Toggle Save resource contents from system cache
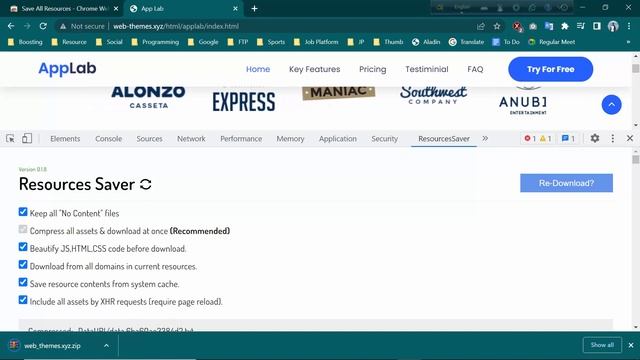 [23, 282]
